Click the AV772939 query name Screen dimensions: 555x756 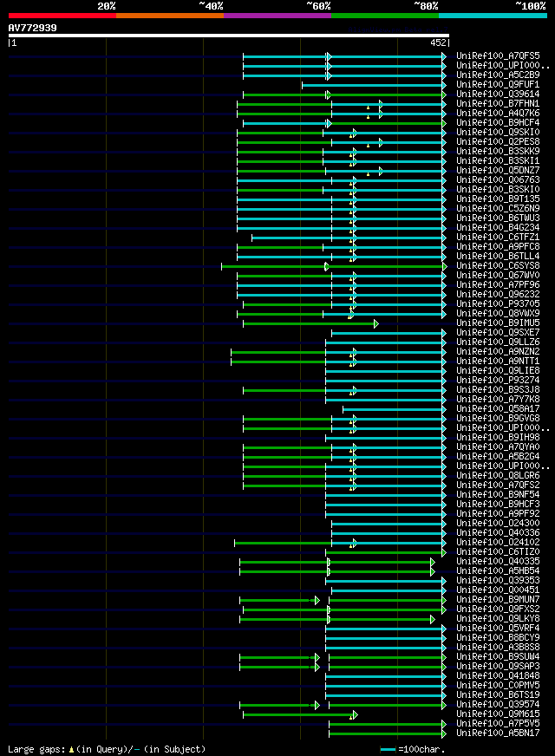pyautogui.click(x=32, y=28)
